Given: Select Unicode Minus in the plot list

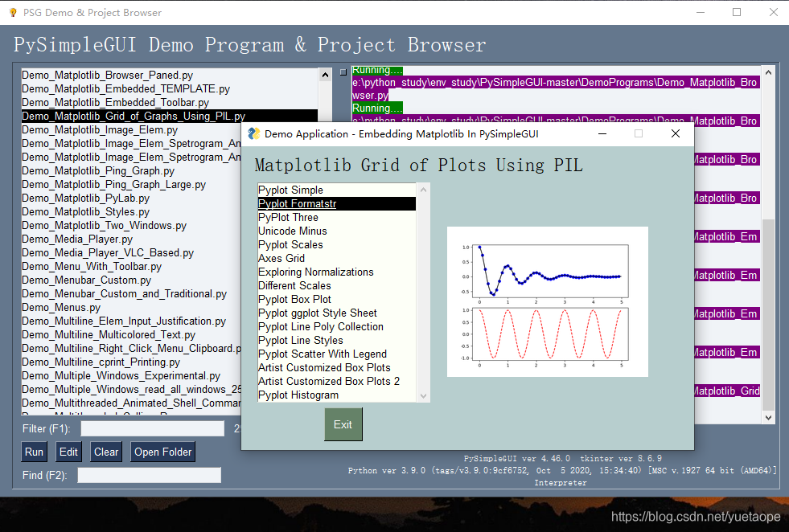Looking at the screenshot, I should click(337, 231).
